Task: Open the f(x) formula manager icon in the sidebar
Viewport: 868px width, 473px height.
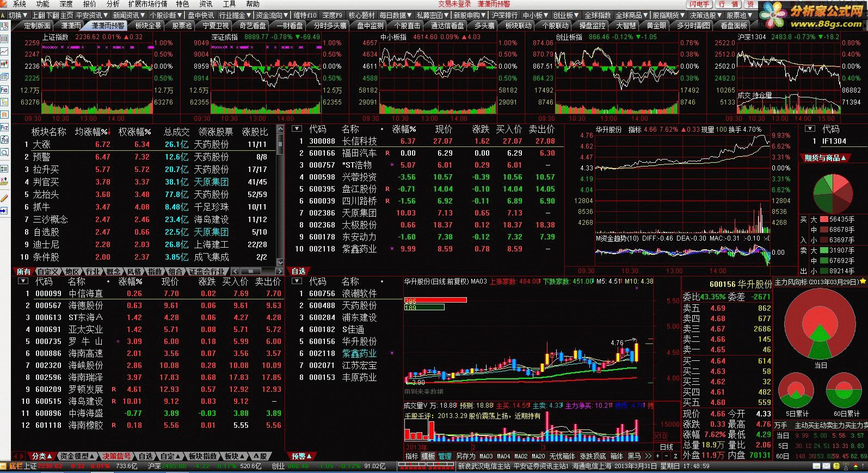Action: tap(4, 139)
